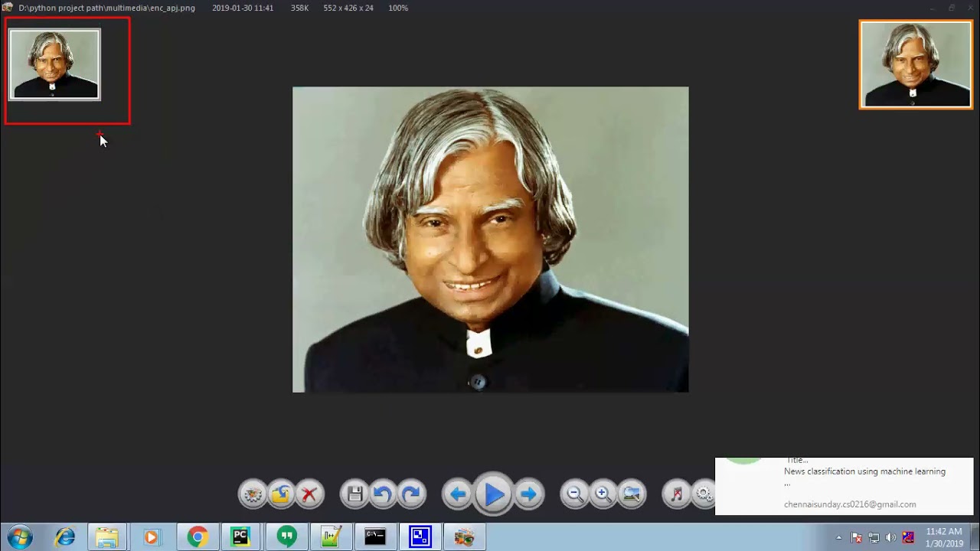Rotate the image clockwise
The image size is (980, 551).
tap(411, 495)
